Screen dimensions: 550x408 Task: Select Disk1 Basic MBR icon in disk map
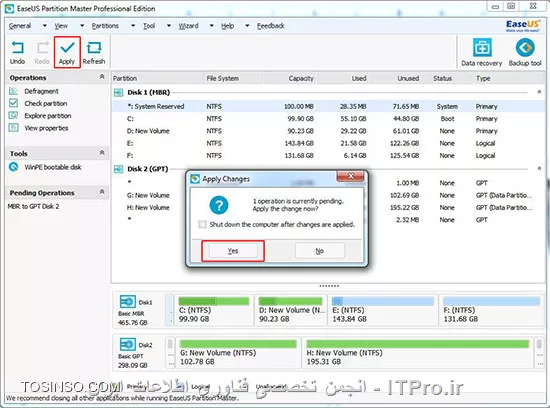(x=127, y=301)
